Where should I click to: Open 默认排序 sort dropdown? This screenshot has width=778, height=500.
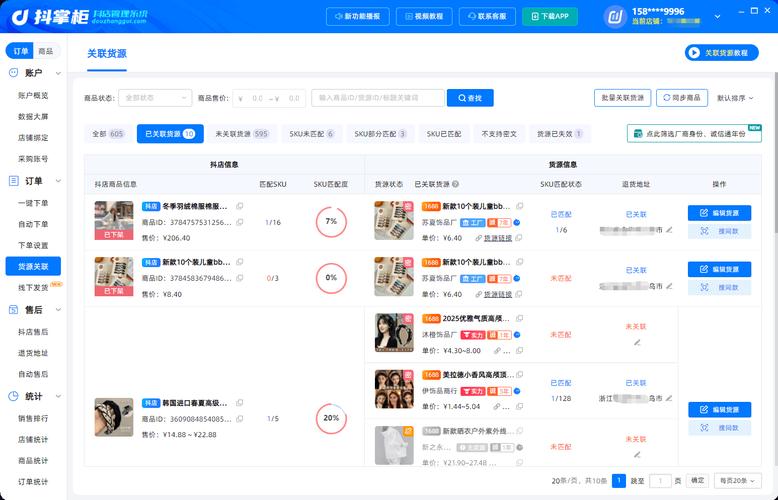click(735, 98)
